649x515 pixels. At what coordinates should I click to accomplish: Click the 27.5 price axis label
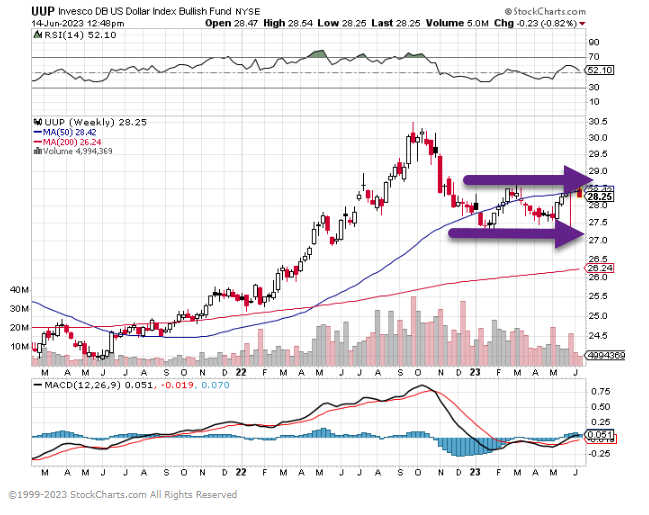[598, 223]
